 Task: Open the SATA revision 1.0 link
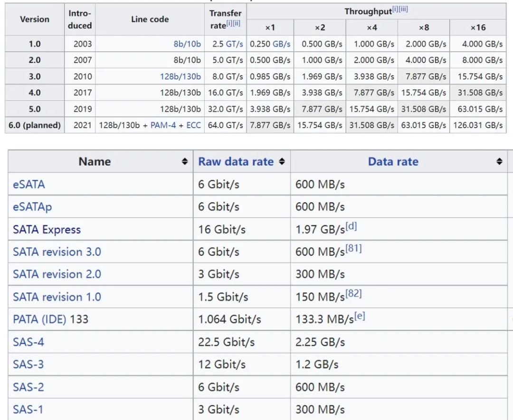(57, 297)
